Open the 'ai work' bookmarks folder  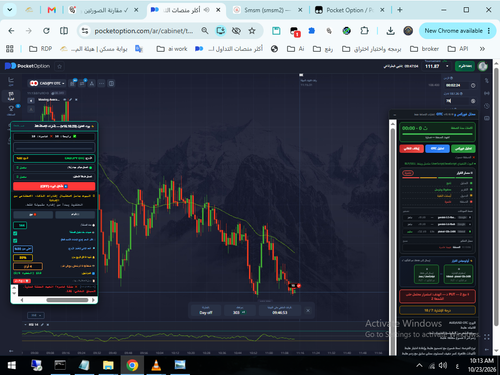click(172, 49)
